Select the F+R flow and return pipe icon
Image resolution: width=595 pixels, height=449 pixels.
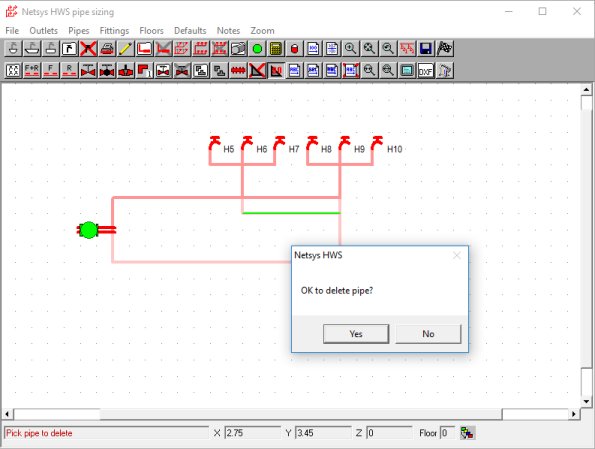pos(32,71)
